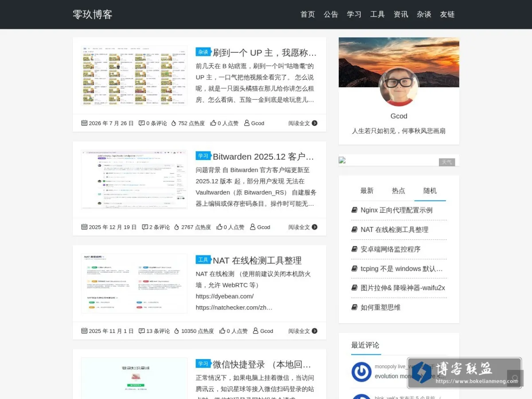The image size is (532, 399).
Task: Switch to the 热点 sidebar tab
Action: point(399,191)
